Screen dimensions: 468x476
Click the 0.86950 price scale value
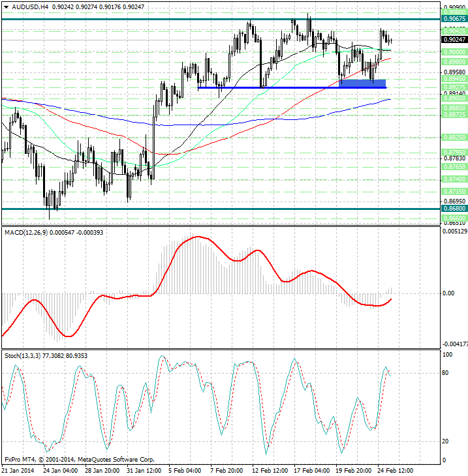tap(454, 201)
